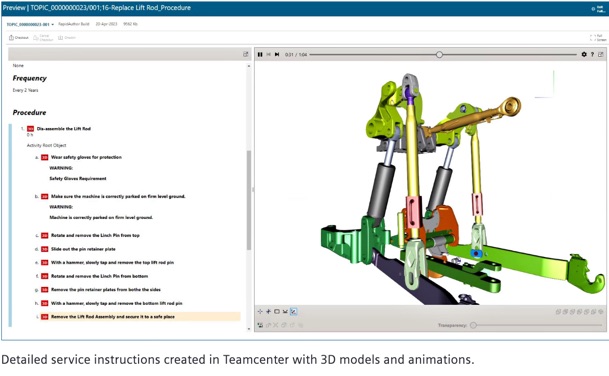Select the fit-view tool below viewer
This screenshot has width=609, height=376.
coord(285,312)
